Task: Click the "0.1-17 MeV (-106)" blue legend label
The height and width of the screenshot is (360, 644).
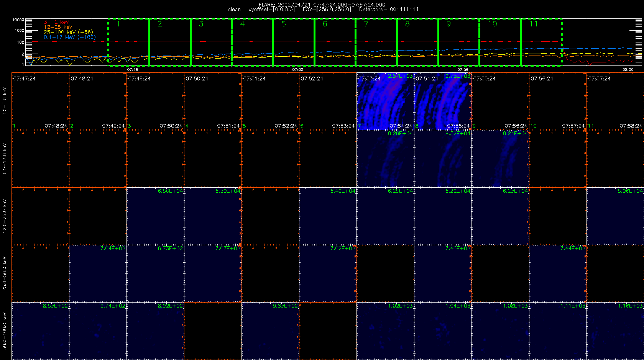Action: [70, 37]
